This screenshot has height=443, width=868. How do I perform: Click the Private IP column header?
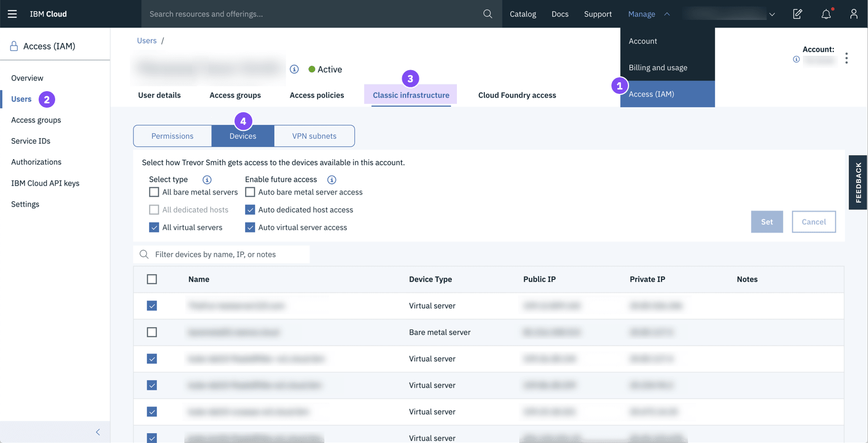pyautogui.click(x=647, y=279)
